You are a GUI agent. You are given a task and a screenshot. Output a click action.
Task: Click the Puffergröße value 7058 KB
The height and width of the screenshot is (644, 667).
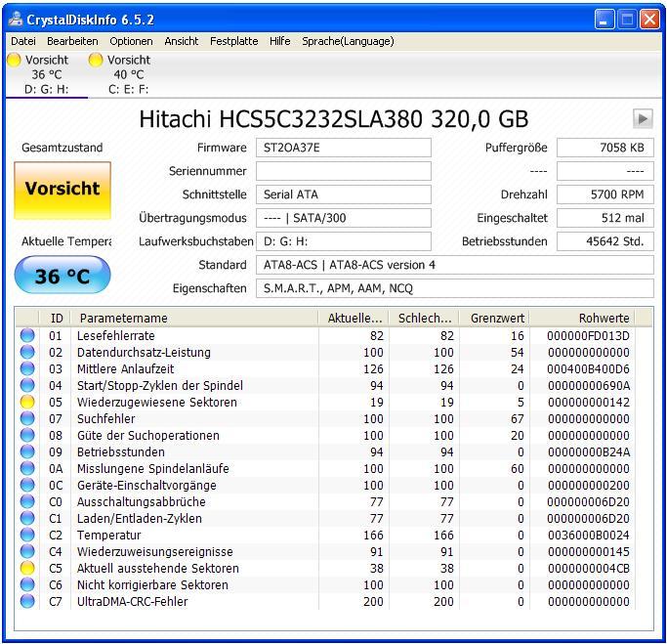[x=605, y=148]
